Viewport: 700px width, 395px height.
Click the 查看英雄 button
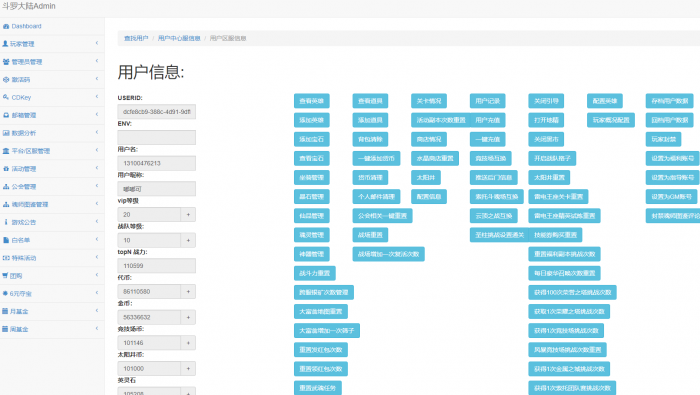312,101
